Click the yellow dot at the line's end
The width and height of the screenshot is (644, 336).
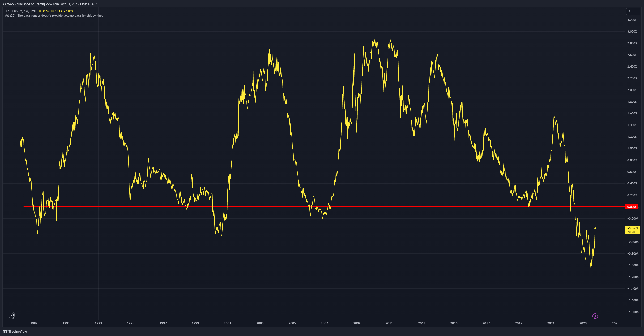pyautogui.click(x=595, y=228)
